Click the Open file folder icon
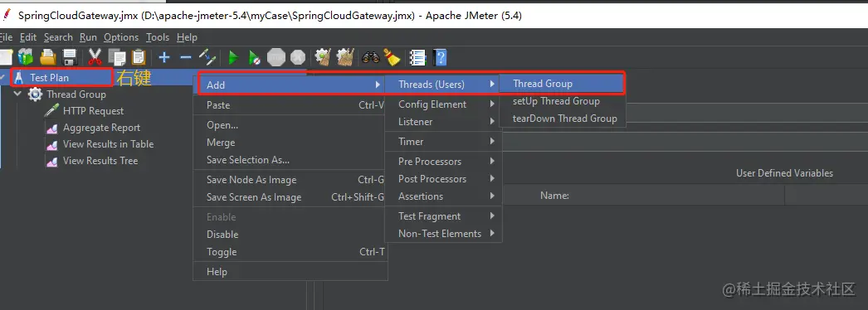The image size is (868, 310). 48,57
